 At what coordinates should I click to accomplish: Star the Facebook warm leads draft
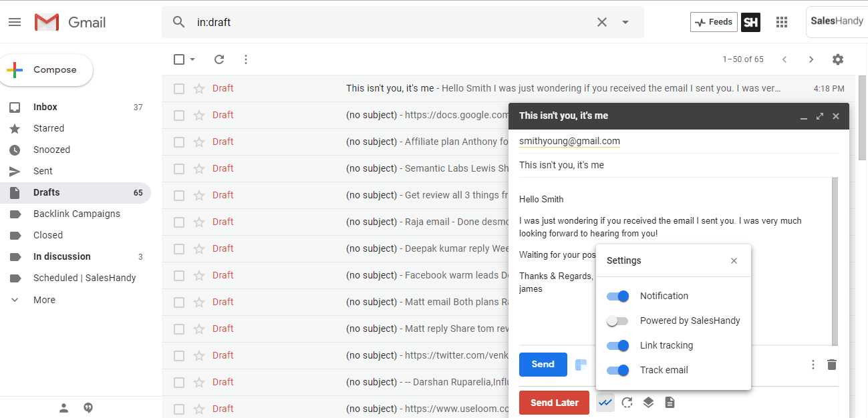pos(198,275)
